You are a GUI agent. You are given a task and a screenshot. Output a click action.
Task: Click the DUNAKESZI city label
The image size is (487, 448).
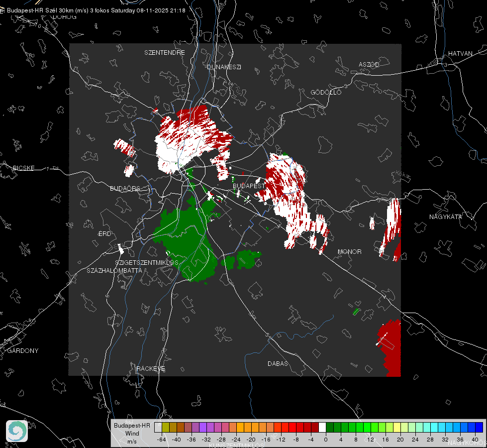224,67
